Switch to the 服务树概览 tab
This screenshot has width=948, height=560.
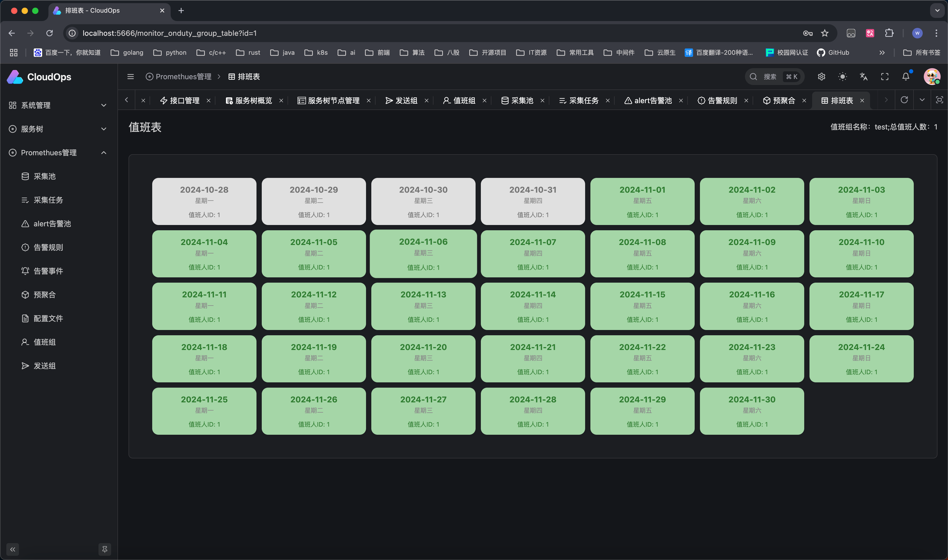point(249,100)
